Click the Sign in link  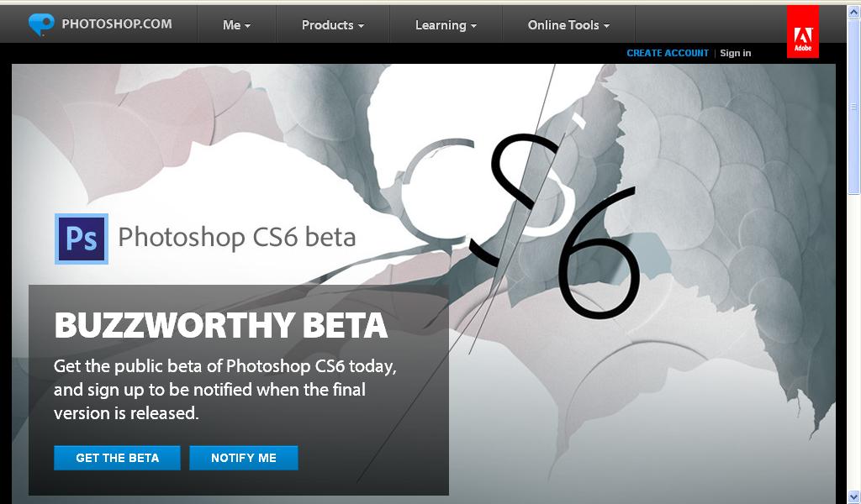(735, 53)
